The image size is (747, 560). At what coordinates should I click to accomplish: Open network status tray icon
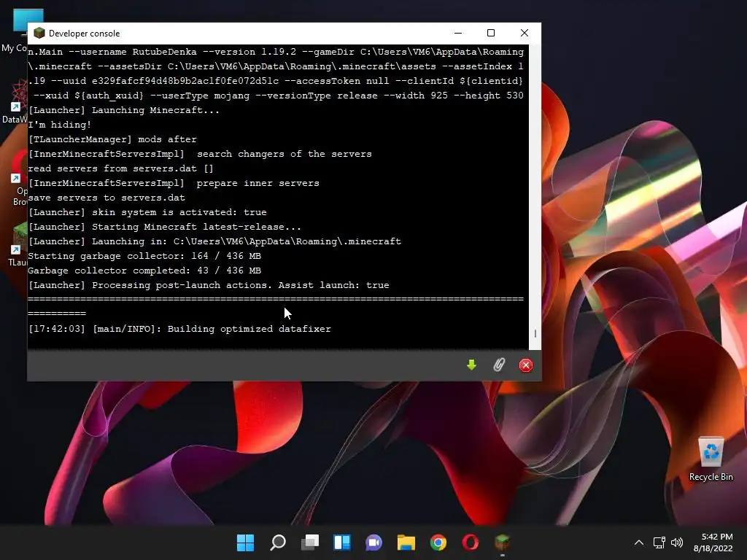(659, 542)
